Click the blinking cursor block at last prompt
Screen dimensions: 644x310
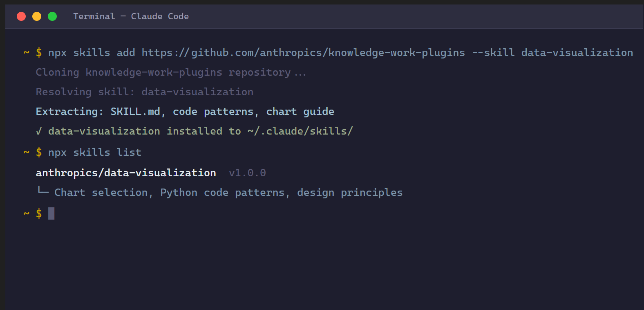click(51, 213)
